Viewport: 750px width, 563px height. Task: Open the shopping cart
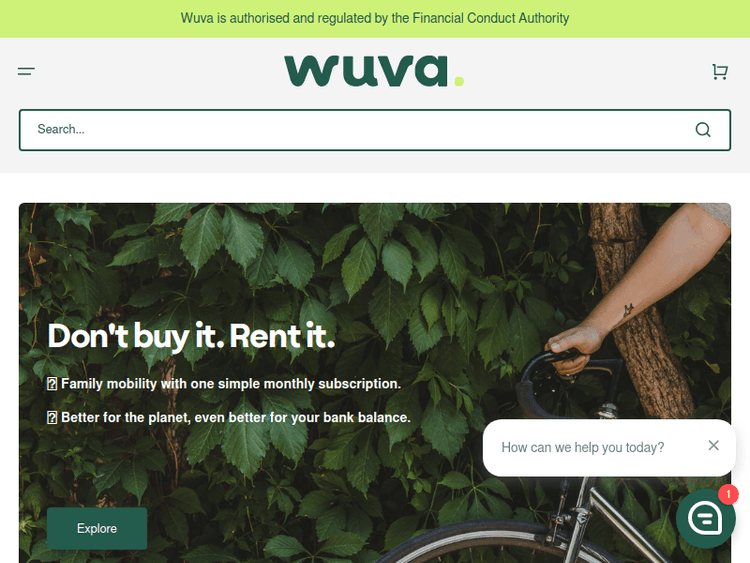click(720, 72)
